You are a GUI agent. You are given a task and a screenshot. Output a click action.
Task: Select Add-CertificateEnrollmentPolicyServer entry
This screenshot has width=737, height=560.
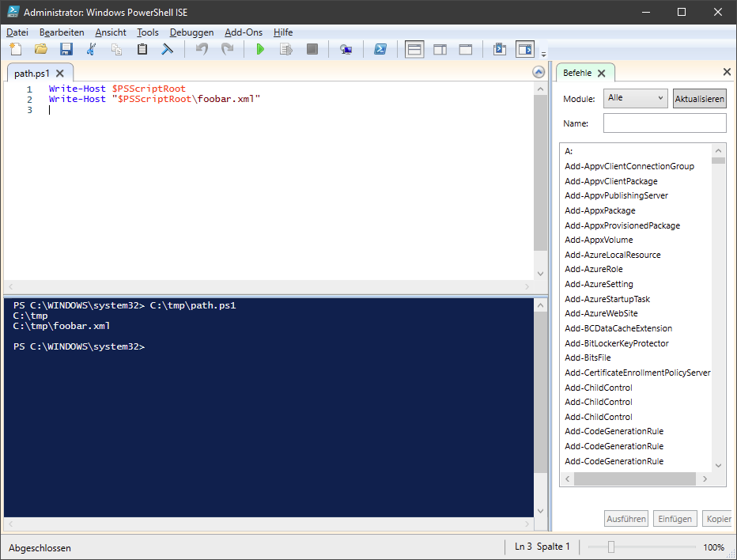[x=637, y=373]
